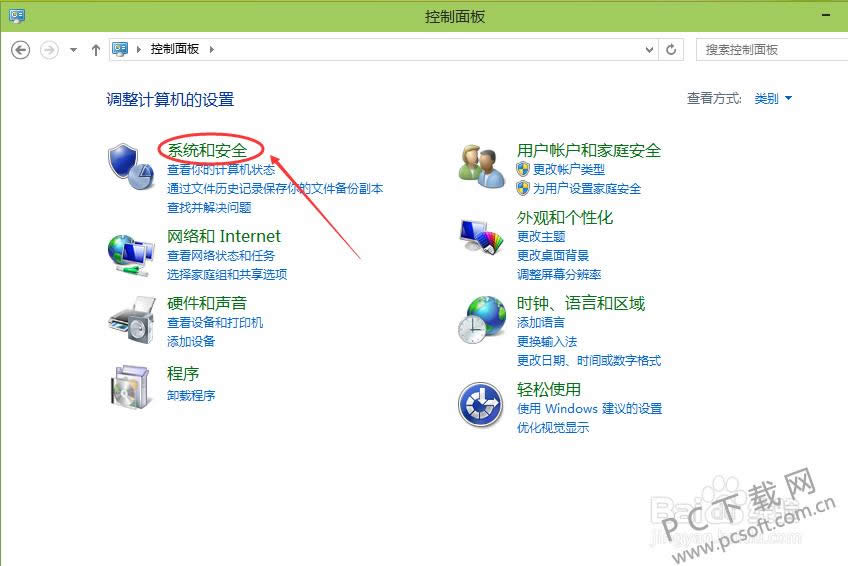Open the Ease of Access icon
The height and width of the screenshot is (566, 848).
(481, 405)
